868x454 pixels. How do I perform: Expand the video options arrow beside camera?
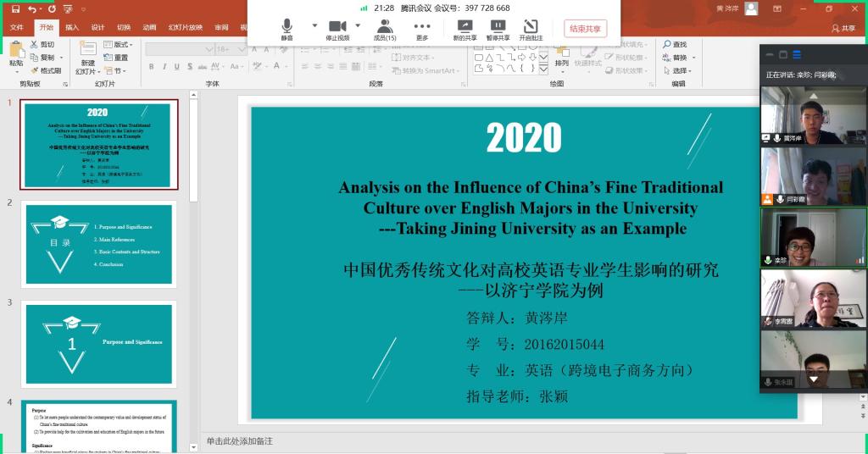(358, 25)
